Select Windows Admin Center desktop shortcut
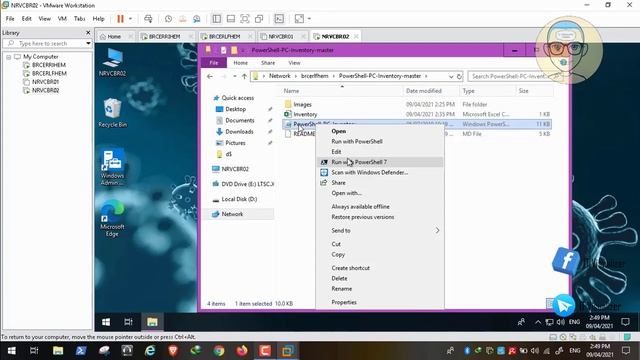640x360 pixels. click(x=112, y=167)
